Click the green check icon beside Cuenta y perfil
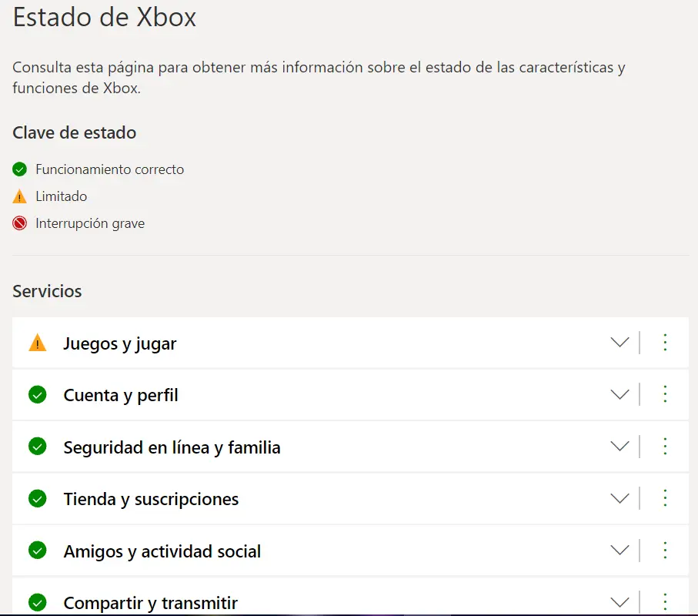The width and height of the screenshot is (698, 616). coord(38,395)
